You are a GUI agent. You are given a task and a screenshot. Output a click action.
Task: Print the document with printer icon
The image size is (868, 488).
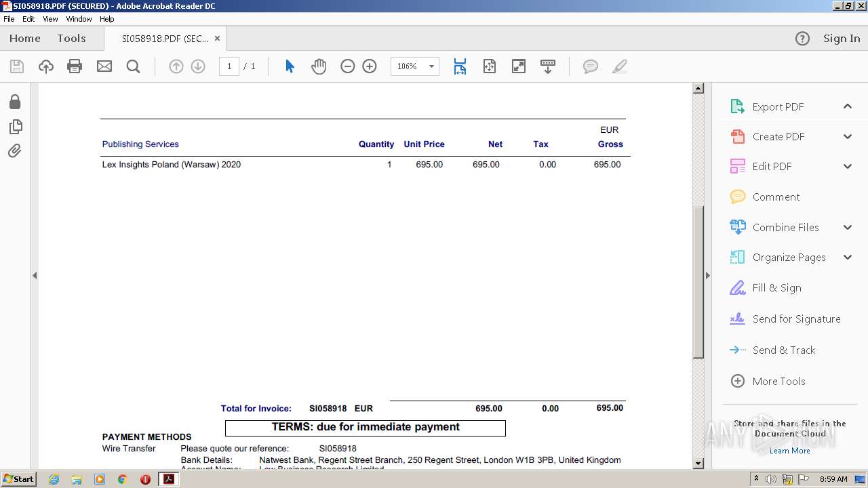[75, 66]
